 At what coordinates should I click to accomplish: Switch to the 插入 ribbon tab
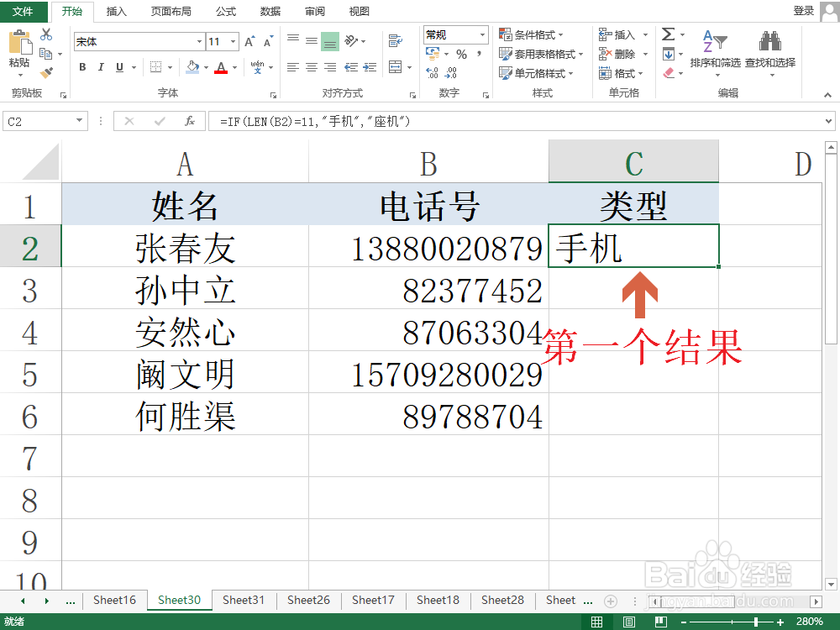pos(116,11)
